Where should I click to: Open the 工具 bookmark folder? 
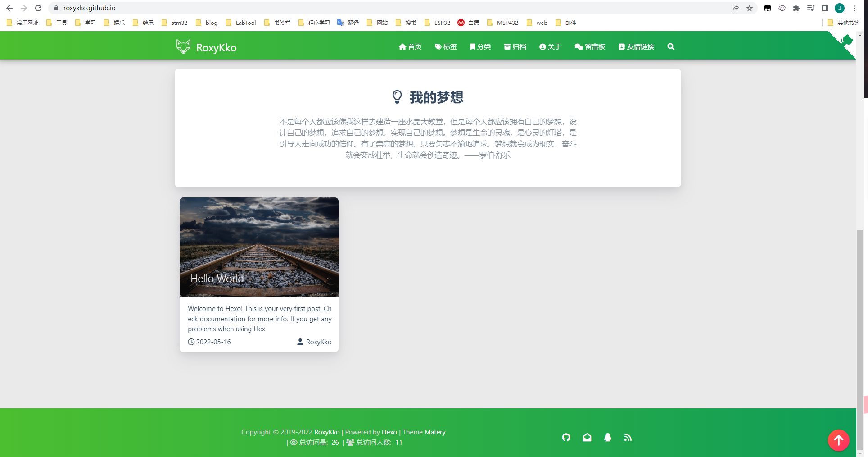(57, 23)
